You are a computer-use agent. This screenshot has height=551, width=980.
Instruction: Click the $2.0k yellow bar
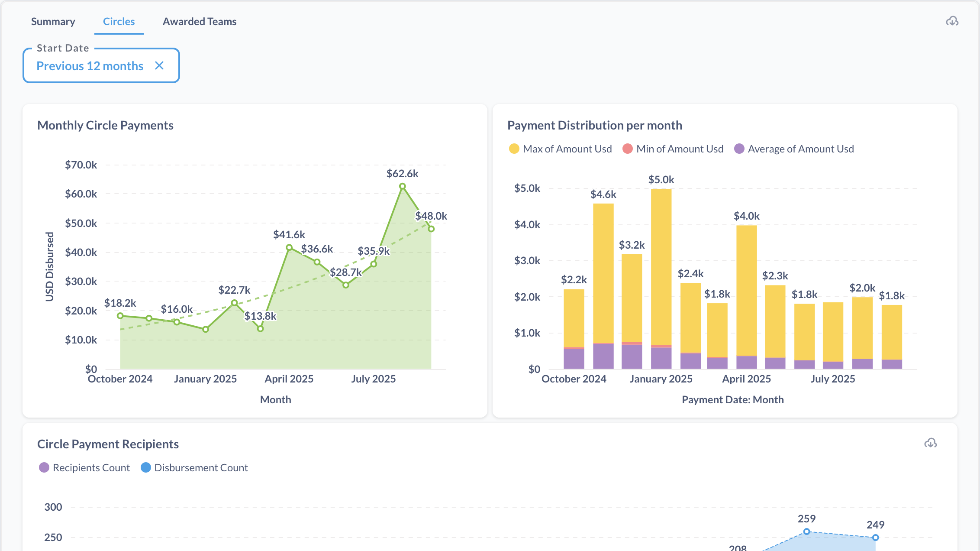tap(863, 328)
